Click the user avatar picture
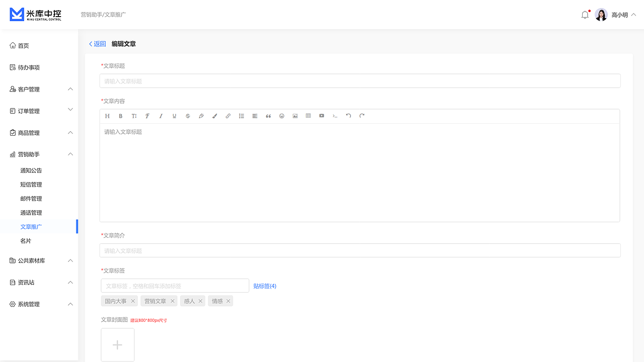The image size is (644, 362). click(x=601, y=15)
